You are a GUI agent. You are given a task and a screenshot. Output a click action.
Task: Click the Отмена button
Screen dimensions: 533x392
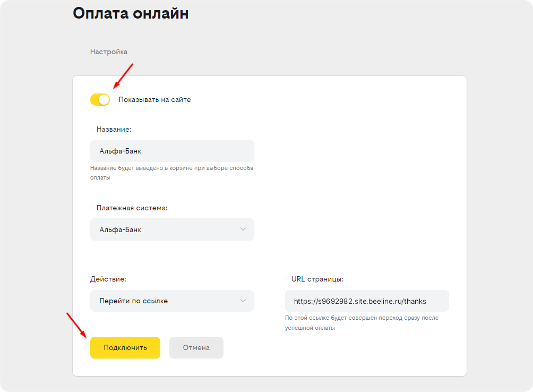[x=196, y=347]
